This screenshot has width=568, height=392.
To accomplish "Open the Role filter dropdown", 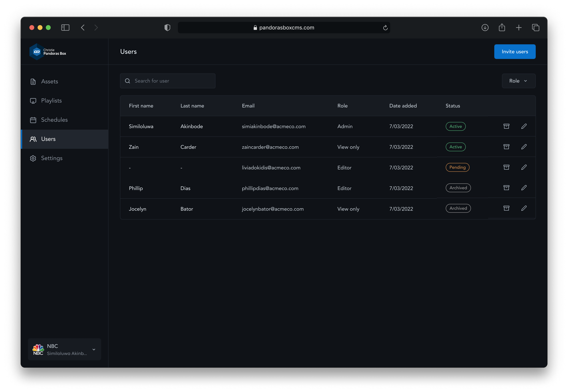I will coord(518,81).
